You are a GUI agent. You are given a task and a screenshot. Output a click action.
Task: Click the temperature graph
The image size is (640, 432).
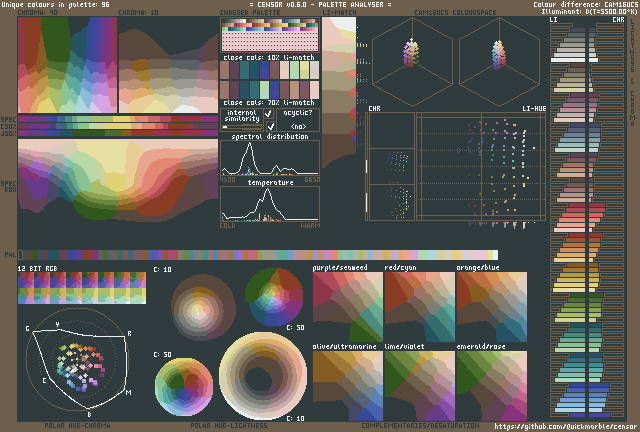point(270,203)
